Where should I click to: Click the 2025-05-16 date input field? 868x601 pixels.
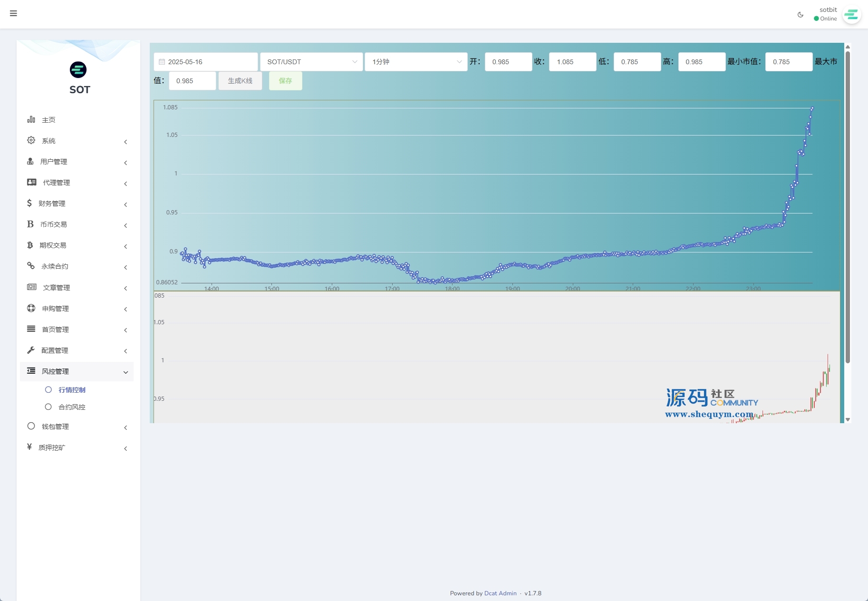coord(206,62)
